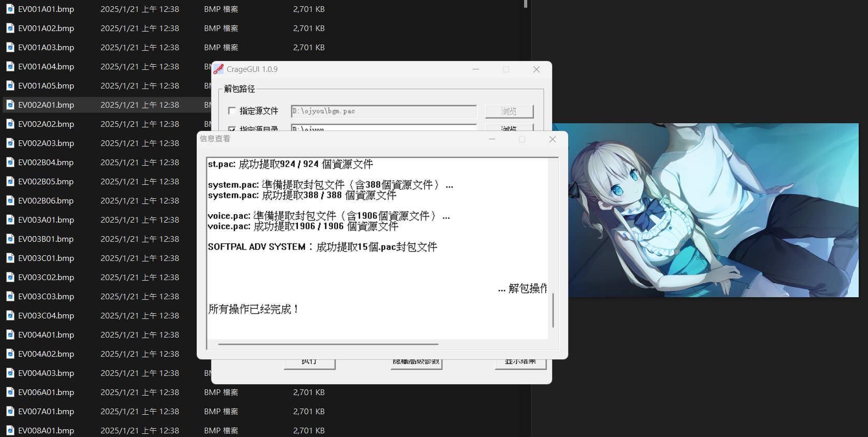Minimize the CrageGUI 1.0.9 window
Viewport: 868px width, 437px height.
(475, 69)
